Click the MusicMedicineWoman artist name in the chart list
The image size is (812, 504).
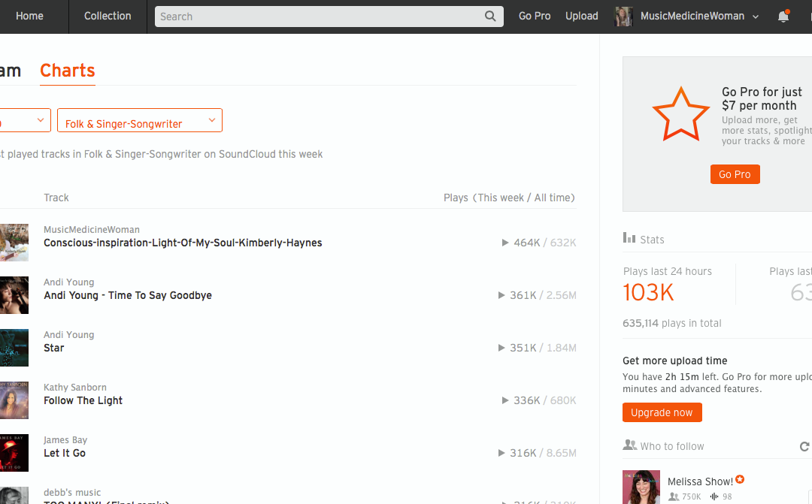pyautogui.click(x=92, y=229)
